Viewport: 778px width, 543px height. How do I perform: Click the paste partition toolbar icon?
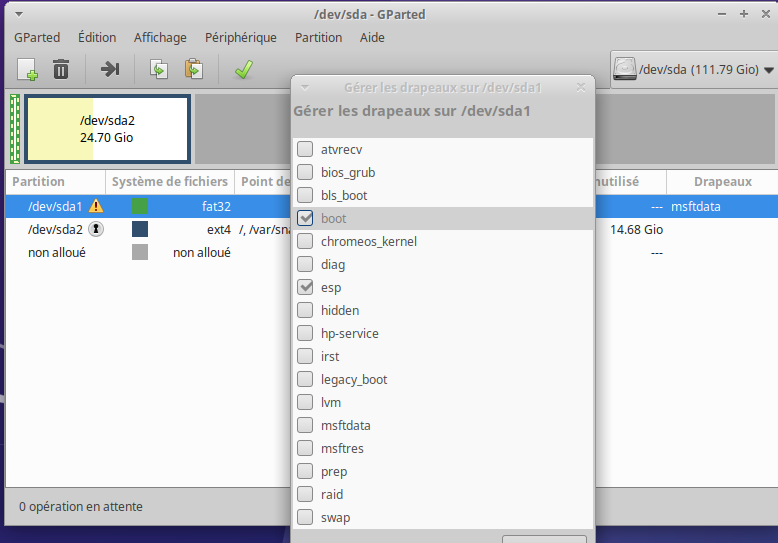(x=194, y=69)
